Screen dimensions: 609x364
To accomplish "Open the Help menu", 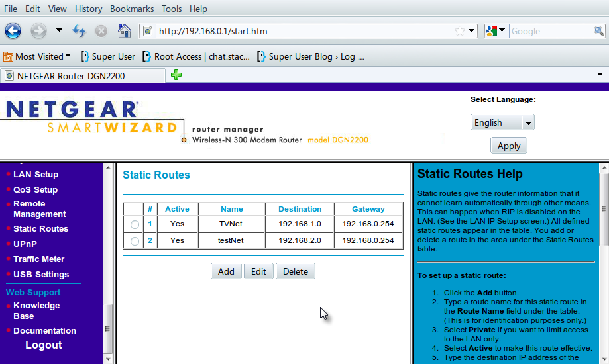I will click(x=198, y=9).
